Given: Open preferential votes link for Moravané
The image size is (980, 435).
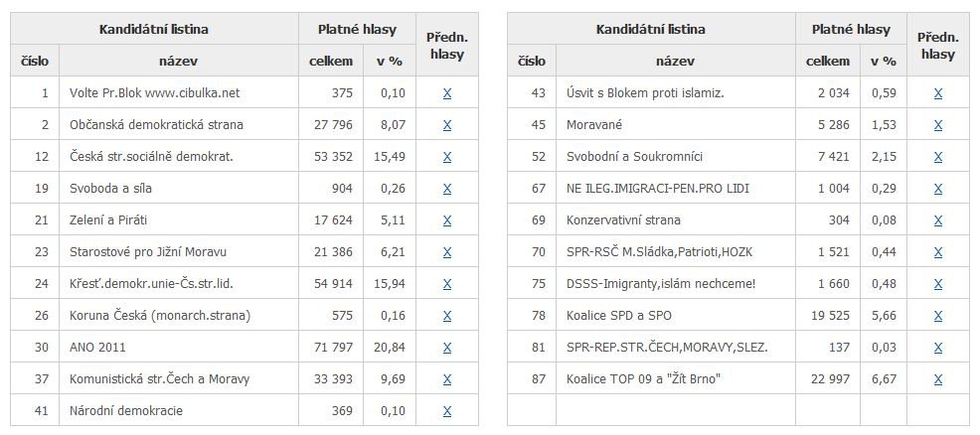Looking at the screenshot, I should pos(938,125).
